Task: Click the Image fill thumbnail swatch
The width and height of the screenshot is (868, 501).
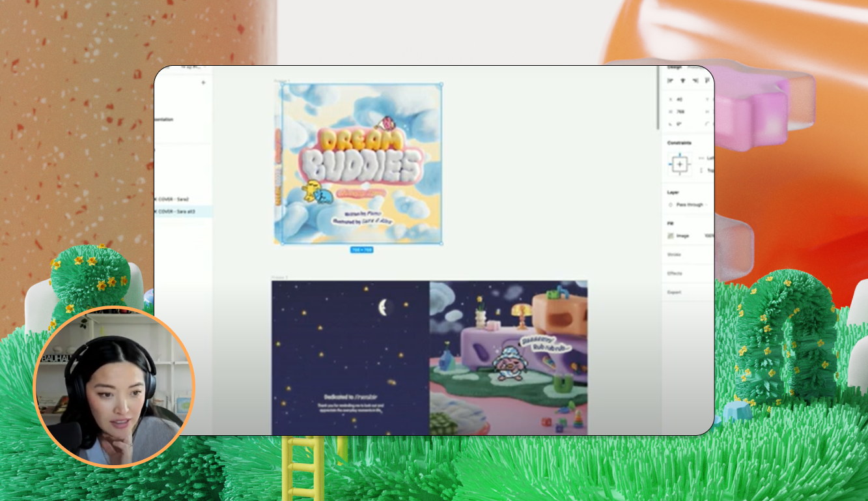Action: (x=670, y=236)
